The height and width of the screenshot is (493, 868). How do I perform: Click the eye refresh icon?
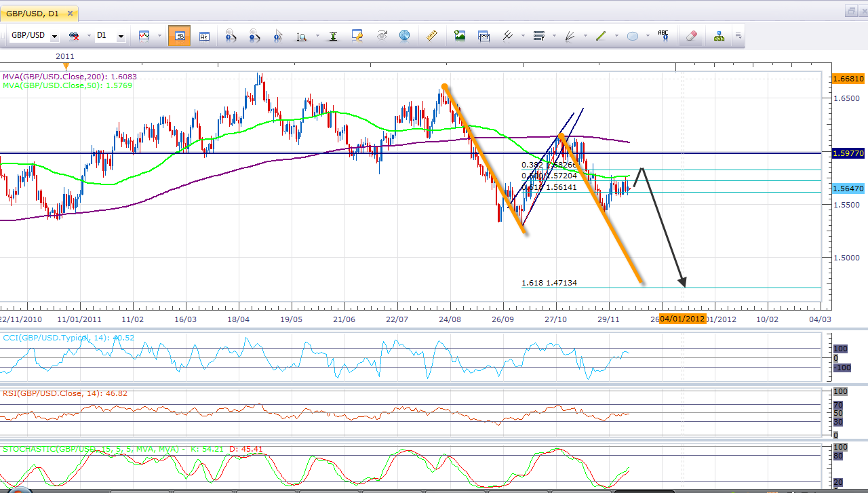point(382,36)
